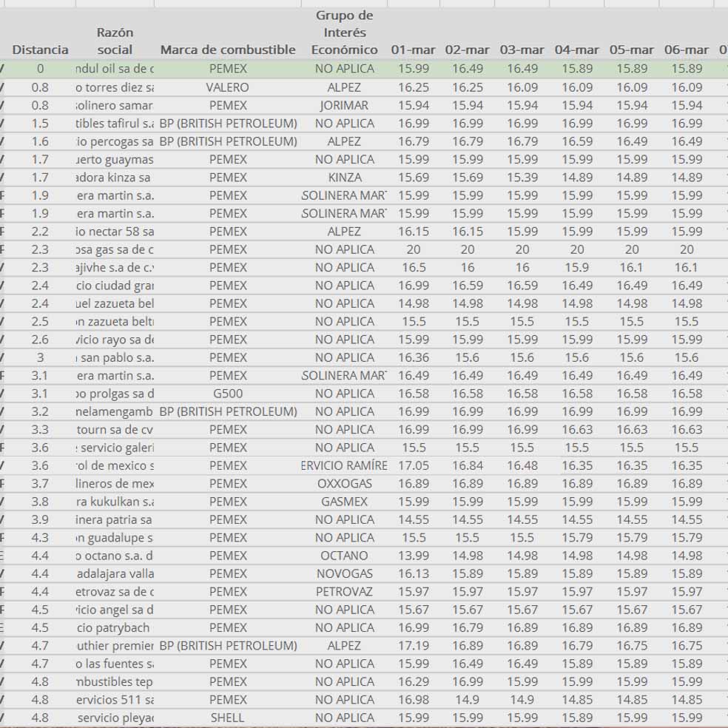Click the 'uerto guaymas' name cell

115,160
